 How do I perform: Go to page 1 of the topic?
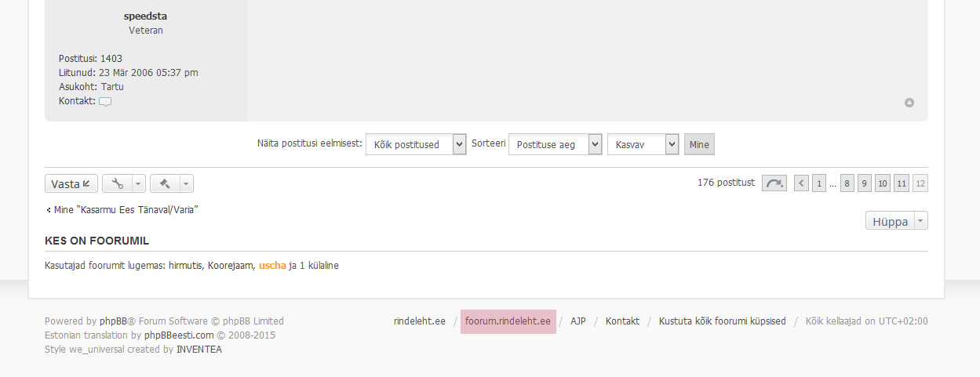pos(818,183)
